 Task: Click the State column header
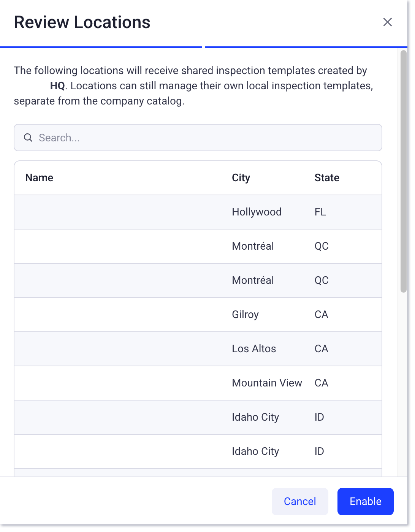(x=327, y=178)
